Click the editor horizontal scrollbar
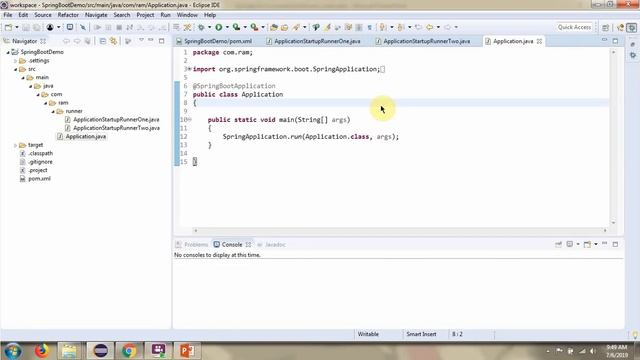 point(400,231)
